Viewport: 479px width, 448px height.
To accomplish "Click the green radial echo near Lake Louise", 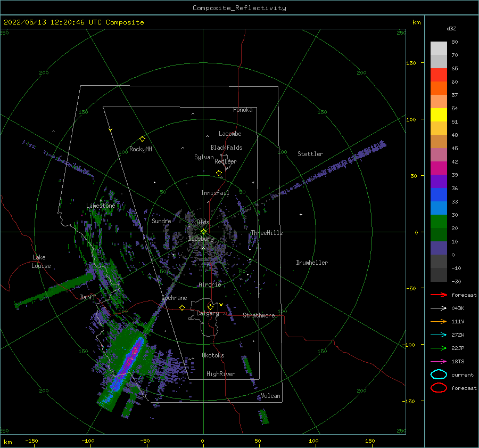I will tap(54, 290).
